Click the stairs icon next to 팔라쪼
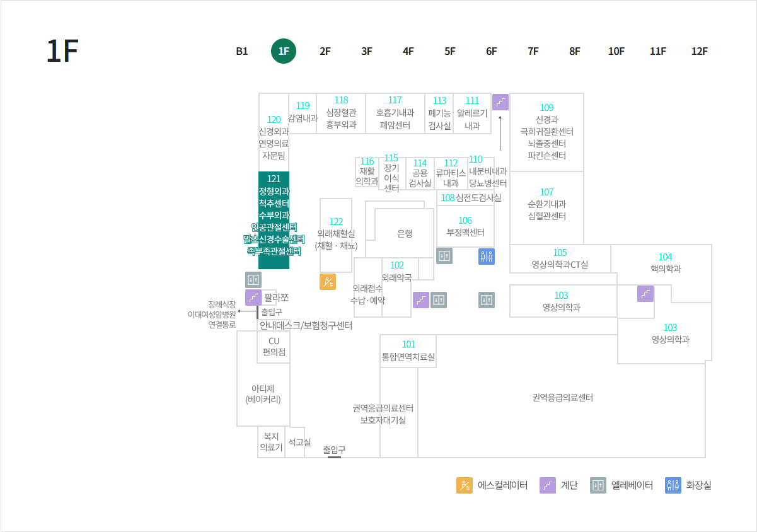 tap(253, 298)
